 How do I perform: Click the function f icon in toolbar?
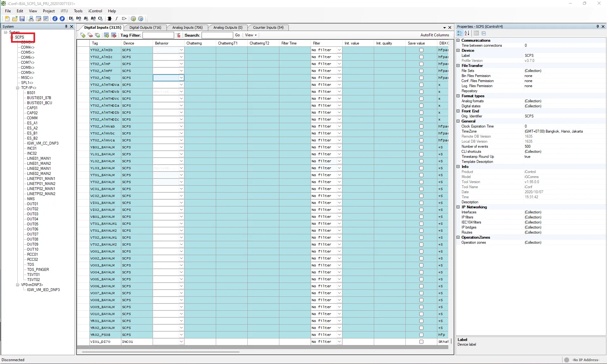pyautogui.click(x=117, y=19)
